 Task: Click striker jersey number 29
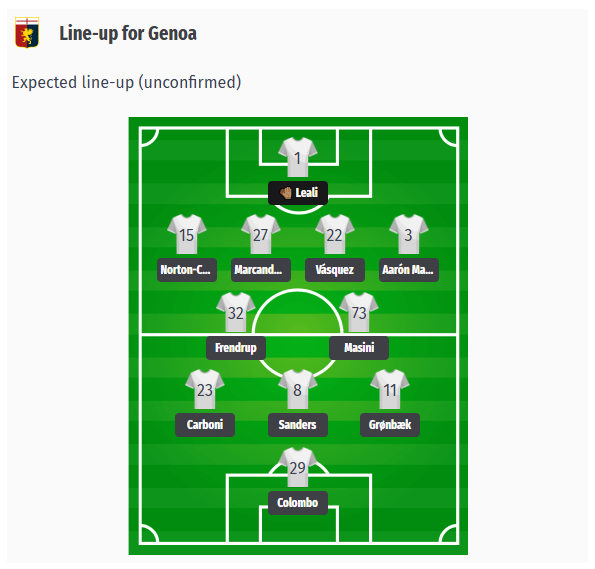coord(298,467)
